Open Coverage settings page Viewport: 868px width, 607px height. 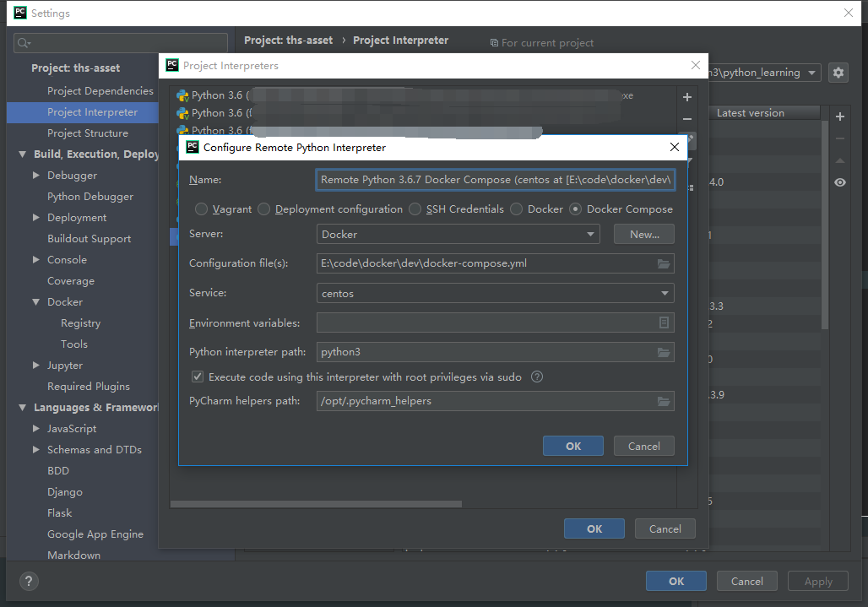point(71,281)
